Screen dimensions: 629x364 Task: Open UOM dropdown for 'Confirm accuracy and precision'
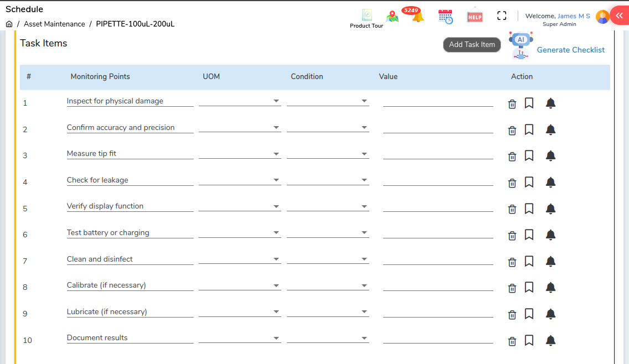point(240,128)
